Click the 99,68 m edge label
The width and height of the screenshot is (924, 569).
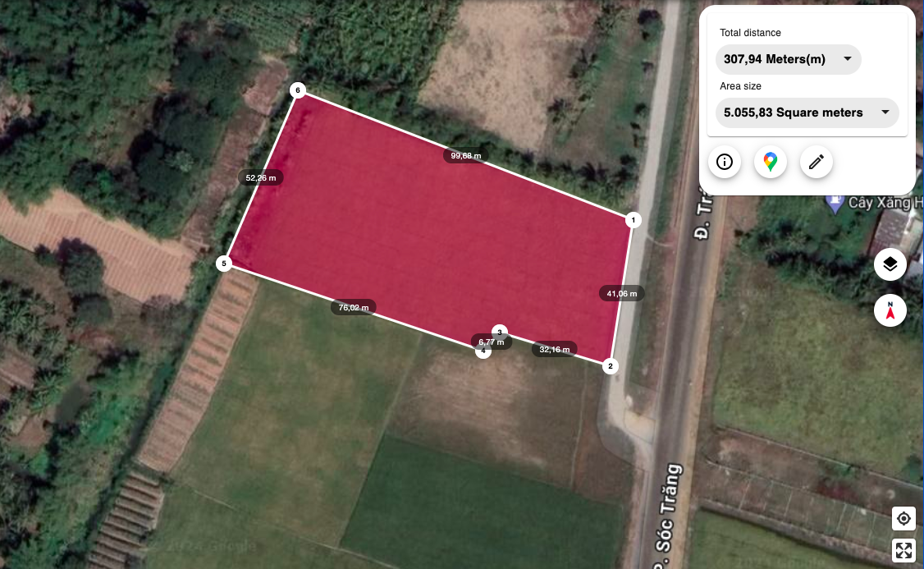(465, 156)
